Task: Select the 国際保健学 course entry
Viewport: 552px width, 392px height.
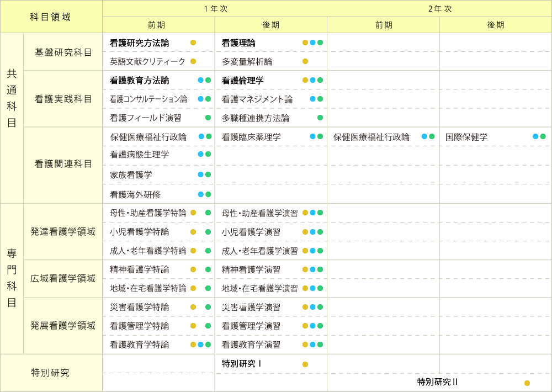Action: tap(466, 137)
